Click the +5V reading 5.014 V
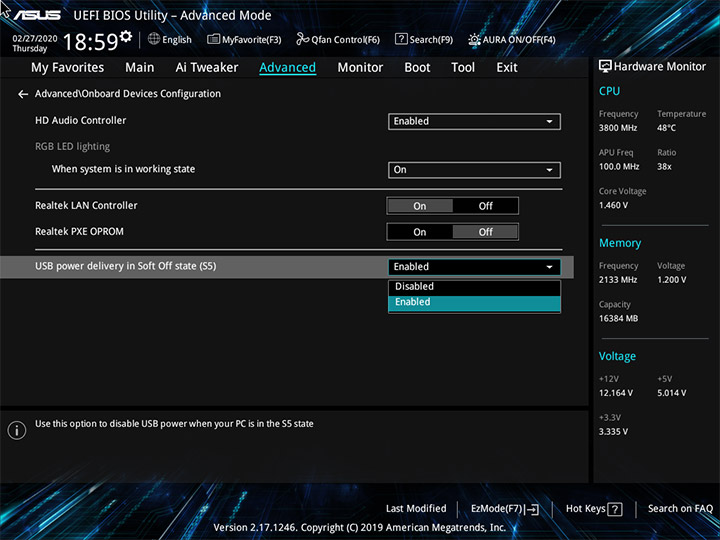 671,393
